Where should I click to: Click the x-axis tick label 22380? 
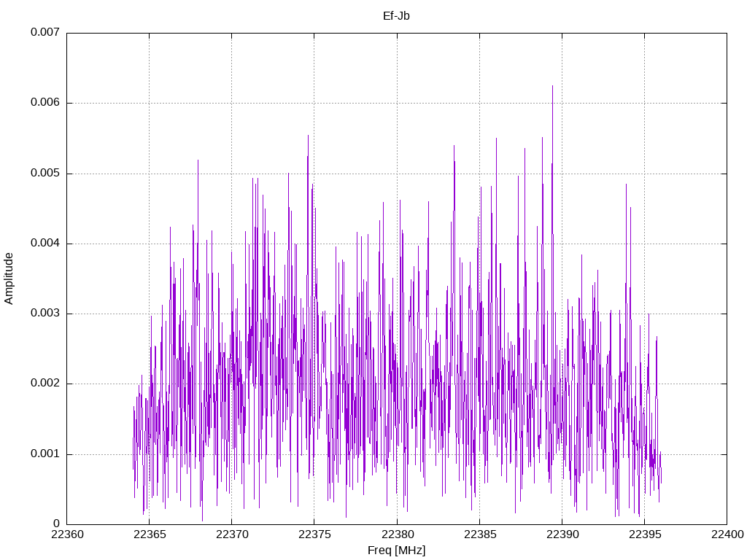[397, 534]
